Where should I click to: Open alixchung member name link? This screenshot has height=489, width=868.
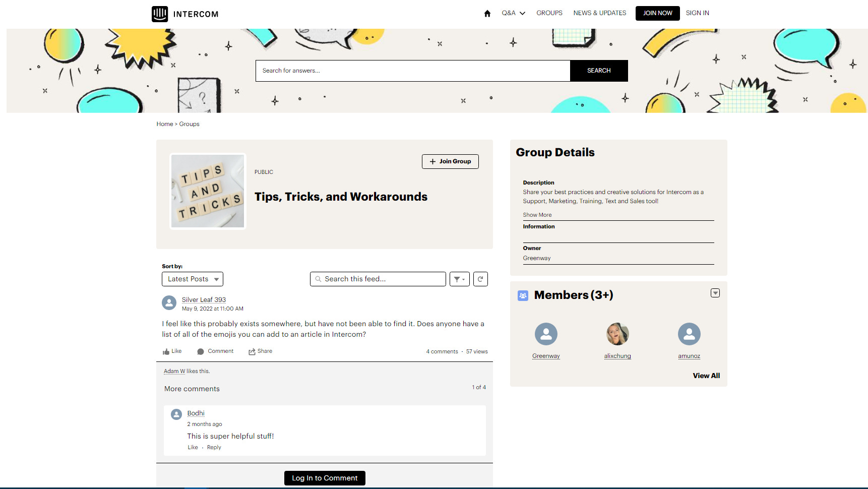(x=617, y=356)
